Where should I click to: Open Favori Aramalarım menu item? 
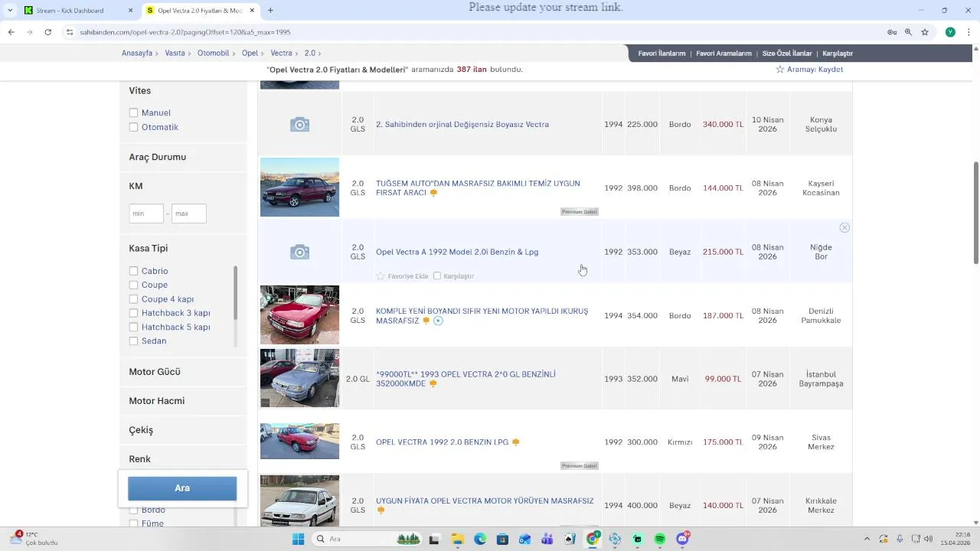click(x=724, y=54)
